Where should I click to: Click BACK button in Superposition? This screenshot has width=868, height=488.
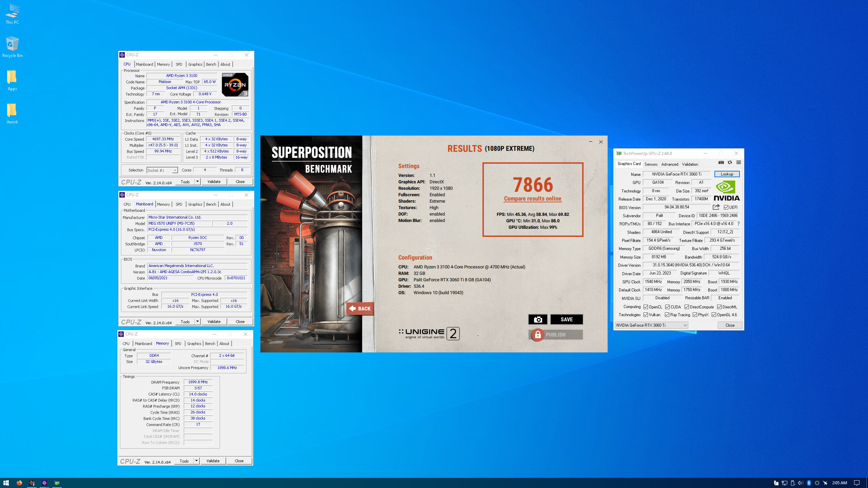click(x=360, y=308)
